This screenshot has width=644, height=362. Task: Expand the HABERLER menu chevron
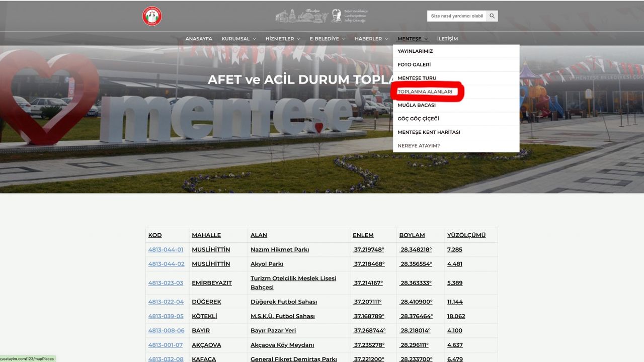pos(386,39)
